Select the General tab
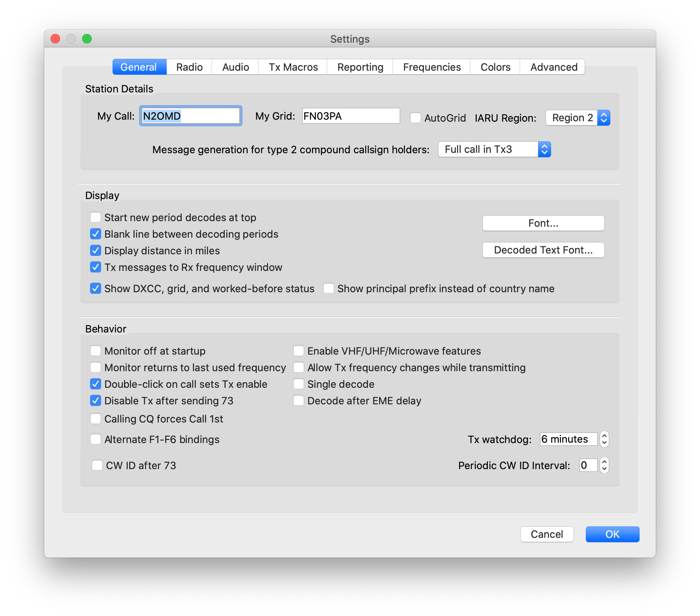The image size is (700, 616). coord(139,67)
